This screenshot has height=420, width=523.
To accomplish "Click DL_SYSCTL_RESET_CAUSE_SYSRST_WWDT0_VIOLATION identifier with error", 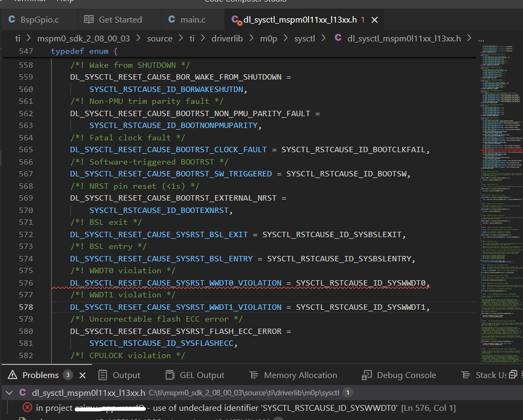I will 176,283.
